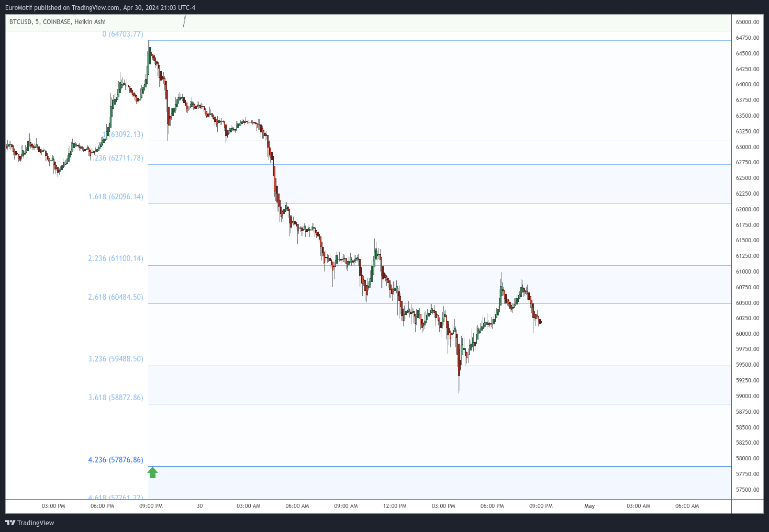
Task: Select the Fibonacci label 1.618 (62096.14)
Action: point(116,197)
